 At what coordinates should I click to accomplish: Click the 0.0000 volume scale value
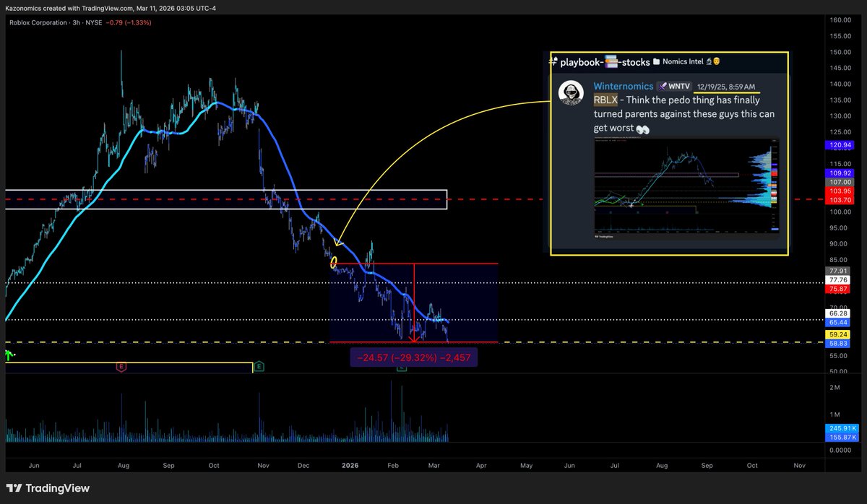pyautogui.click(x=839, y=450)
